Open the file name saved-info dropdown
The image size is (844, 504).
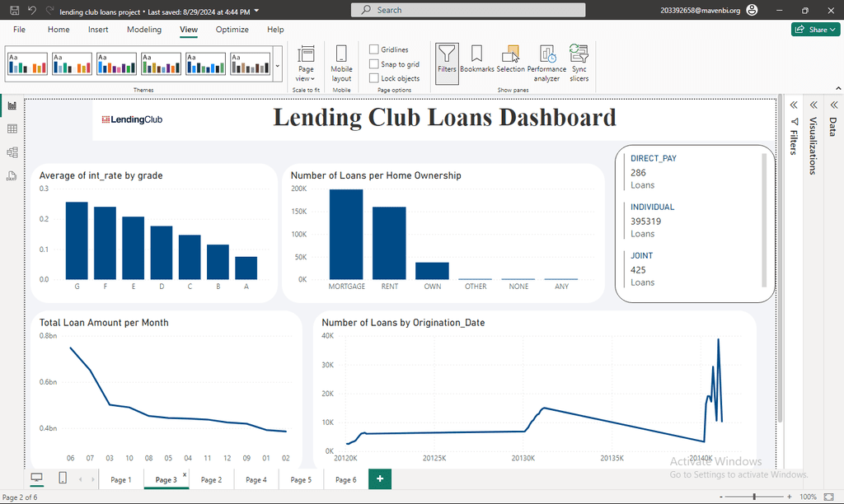click(256, 11)
